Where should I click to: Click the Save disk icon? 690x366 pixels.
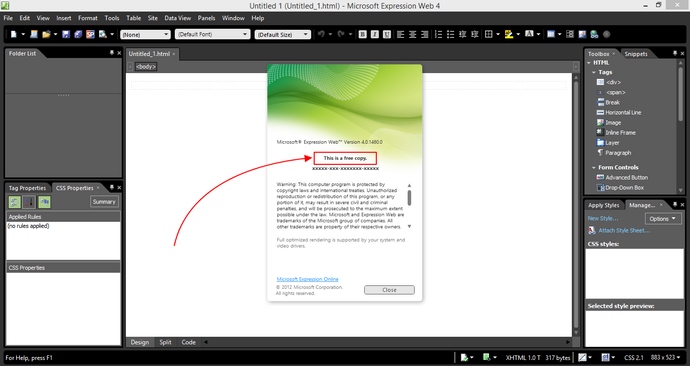(x=66, y=34)
